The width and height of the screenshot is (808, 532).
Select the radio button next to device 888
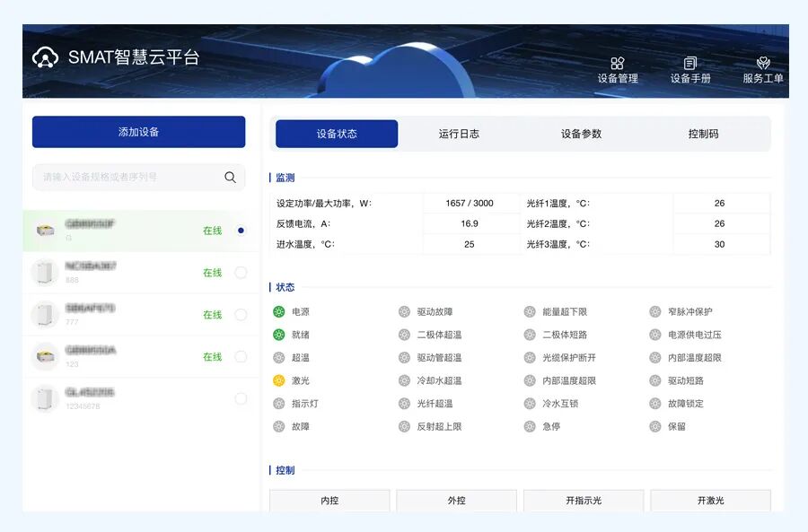pos(241,272)
